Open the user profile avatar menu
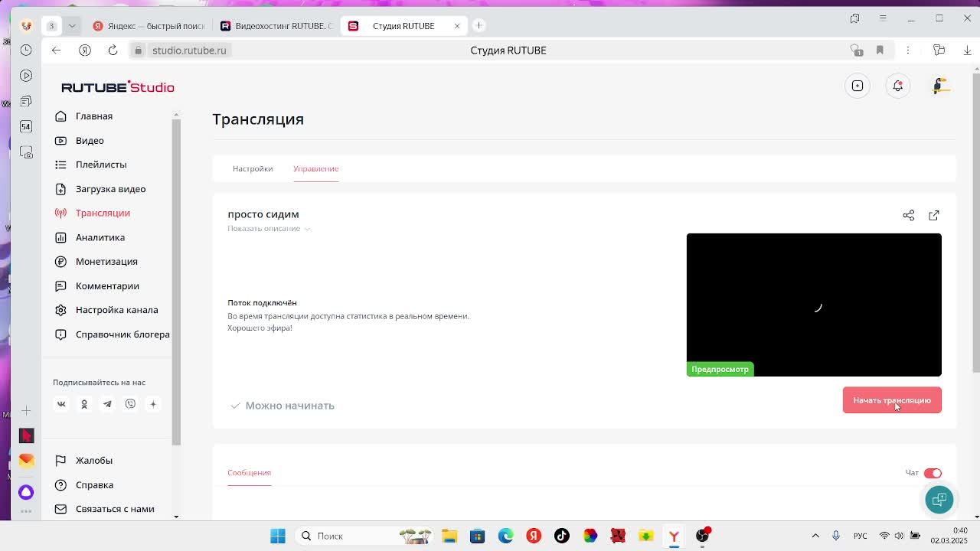Screen dimensions: 980x551 pyautogui.click(x=941, y=86)
